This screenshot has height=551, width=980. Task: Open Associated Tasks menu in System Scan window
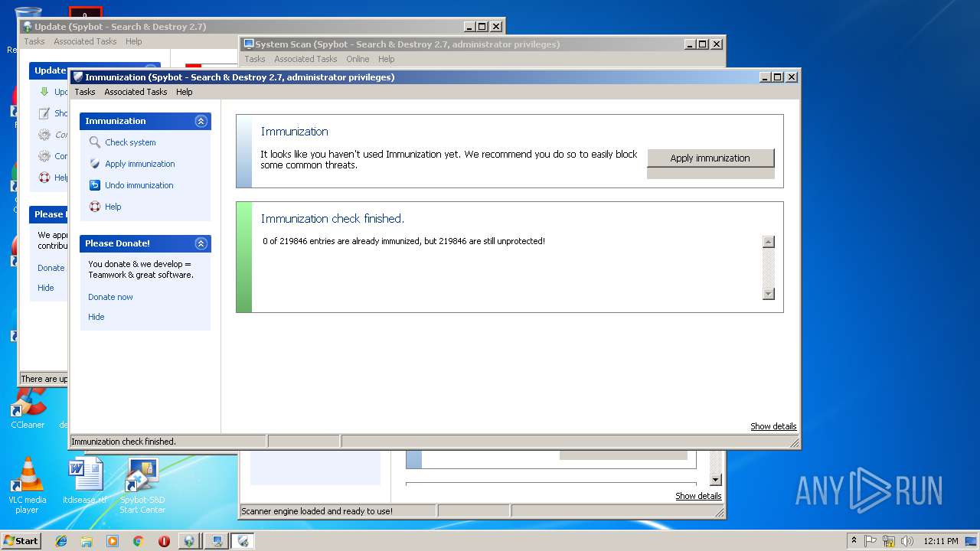(x=305, y=59)
